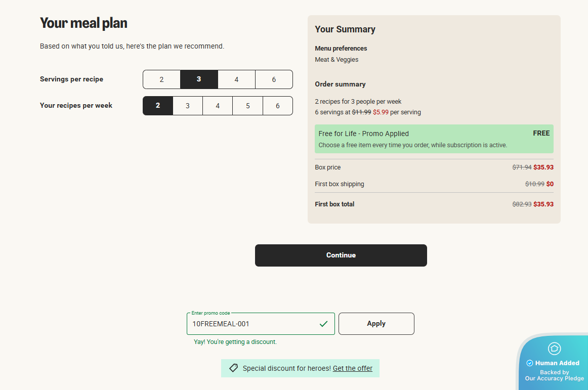Select 2 servings per recipe
Viewport: 588px width, 390px height.
(x=161, y=79)
